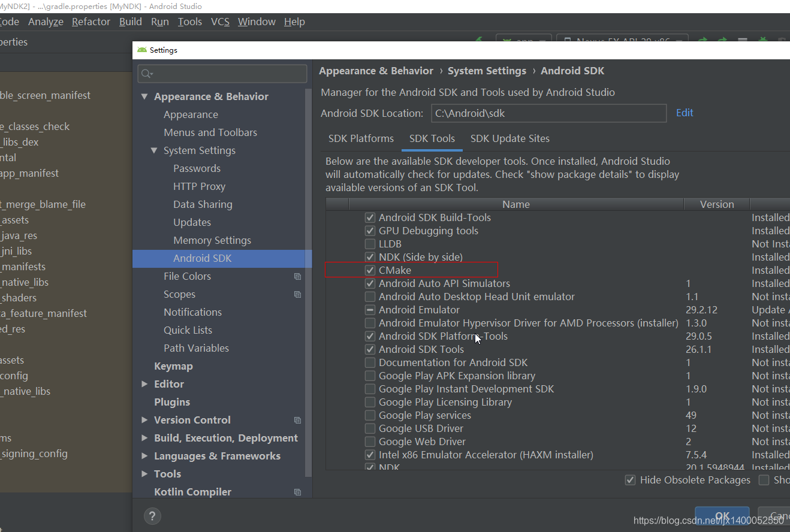Viewport: 790px width, 532px height.
Task: Click the version cell "26.1.1"
Action: click(x=698, y=349)
